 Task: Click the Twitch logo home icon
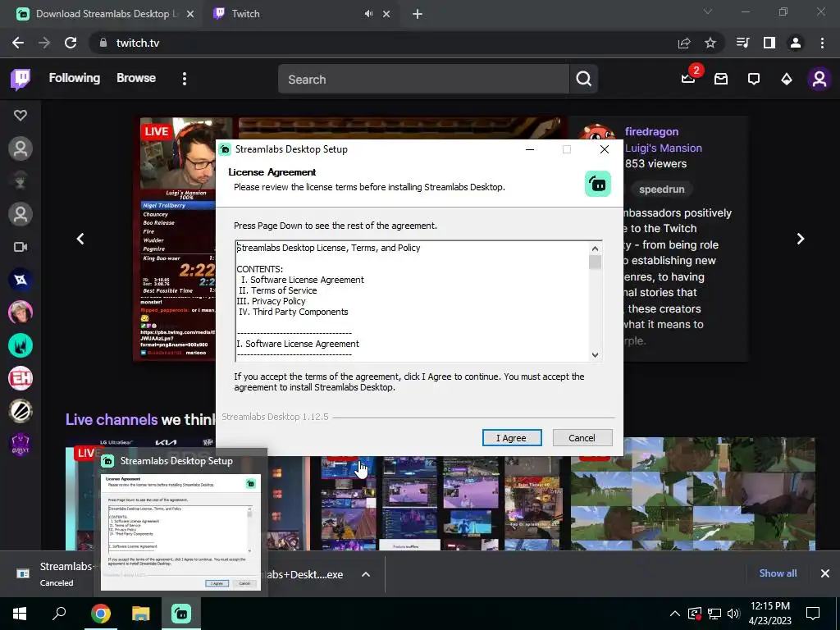21,79
